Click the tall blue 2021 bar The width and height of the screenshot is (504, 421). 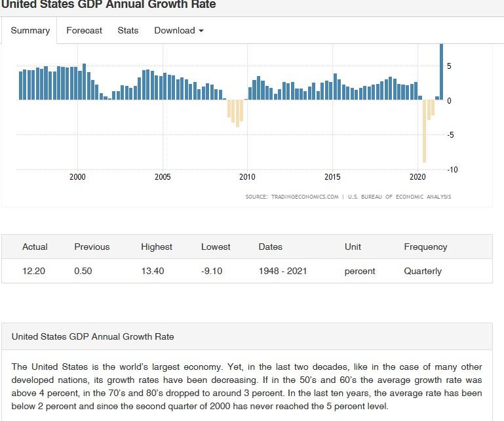pyautogui.click(x=441, y=71)
